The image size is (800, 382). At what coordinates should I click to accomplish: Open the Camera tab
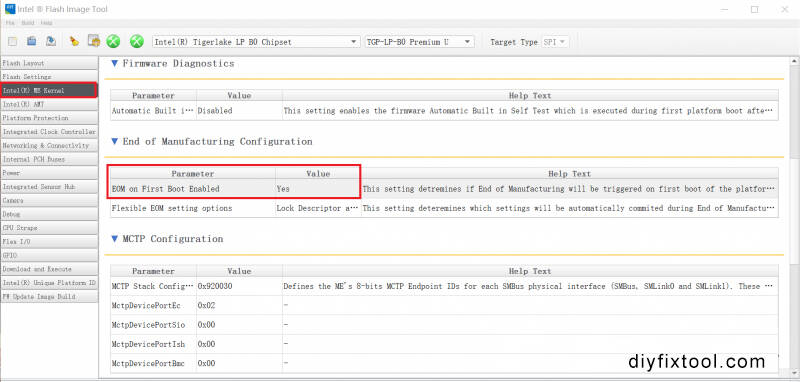pyautogui.click(x=49, y=200)
